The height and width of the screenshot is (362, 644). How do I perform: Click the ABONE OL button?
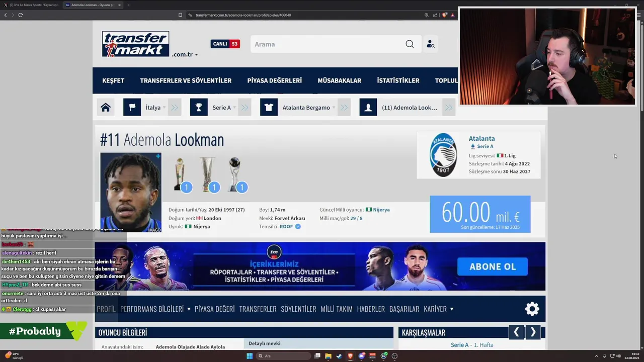(493, 266)
